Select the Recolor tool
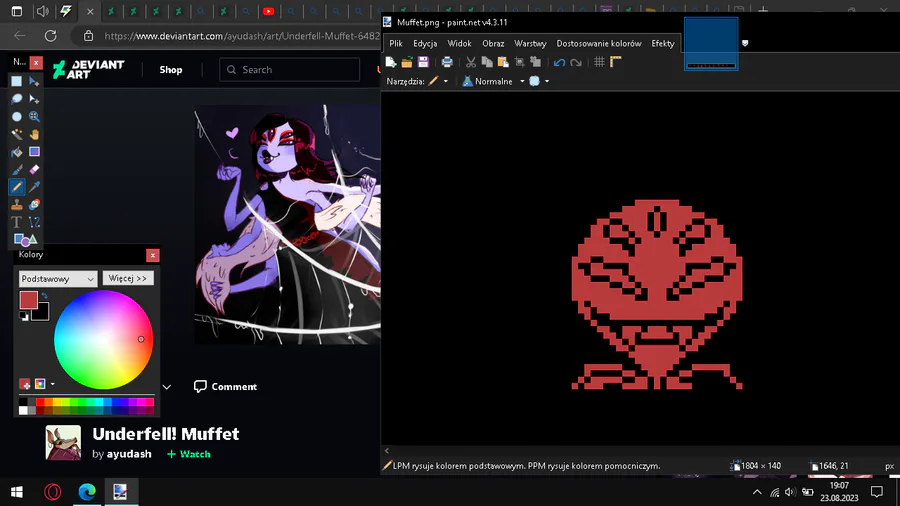This screenshot has height=506, width=900. pyautogui.click(x=34, y=205)
